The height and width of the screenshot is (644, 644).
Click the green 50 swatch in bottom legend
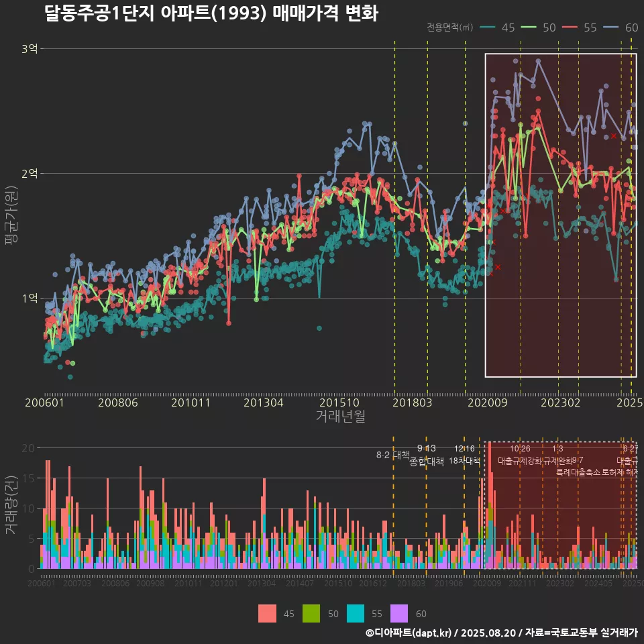coord(311,614)
